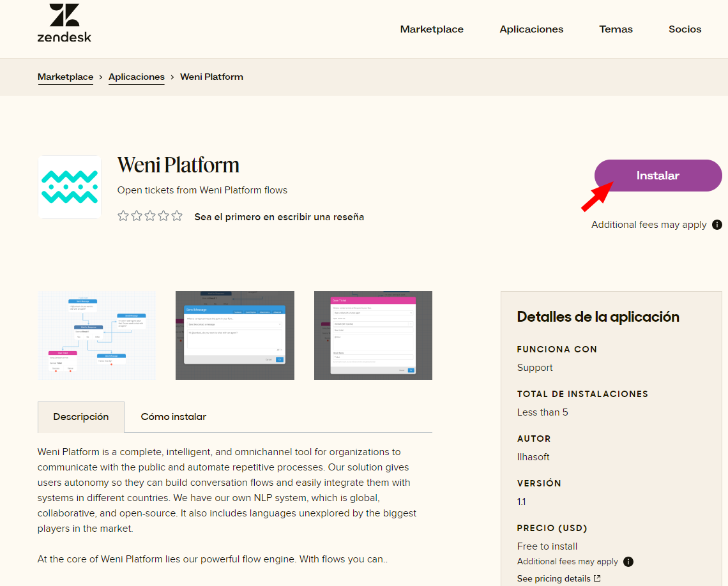The height and width of the screenshot is (586, 728).
Task: Open the Open Ticket screenshot thumbnail
Action: click(x=373, y=335)
